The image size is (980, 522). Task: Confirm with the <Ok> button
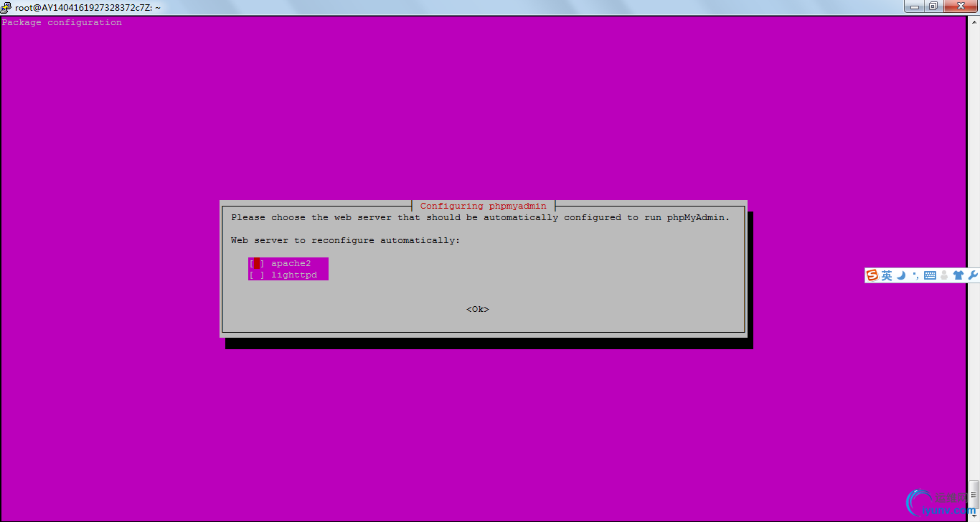(x=478, y=310)
